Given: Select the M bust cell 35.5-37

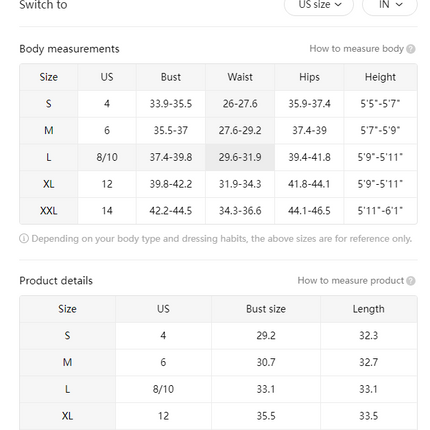Looking at the screenshot, I should coord(171,131).
